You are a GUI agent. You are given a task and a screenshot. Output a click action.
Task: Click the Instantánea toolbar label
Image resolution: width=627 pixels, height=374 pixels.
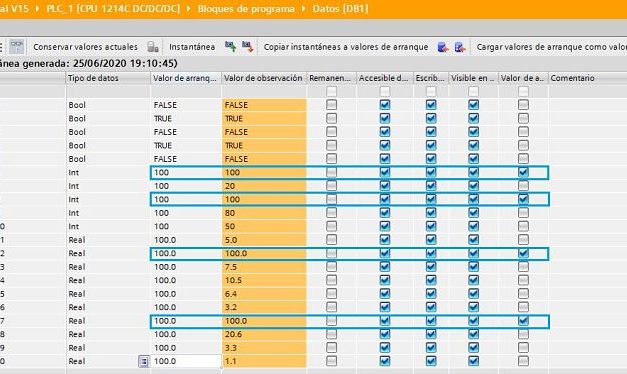[x=192, y=47]
